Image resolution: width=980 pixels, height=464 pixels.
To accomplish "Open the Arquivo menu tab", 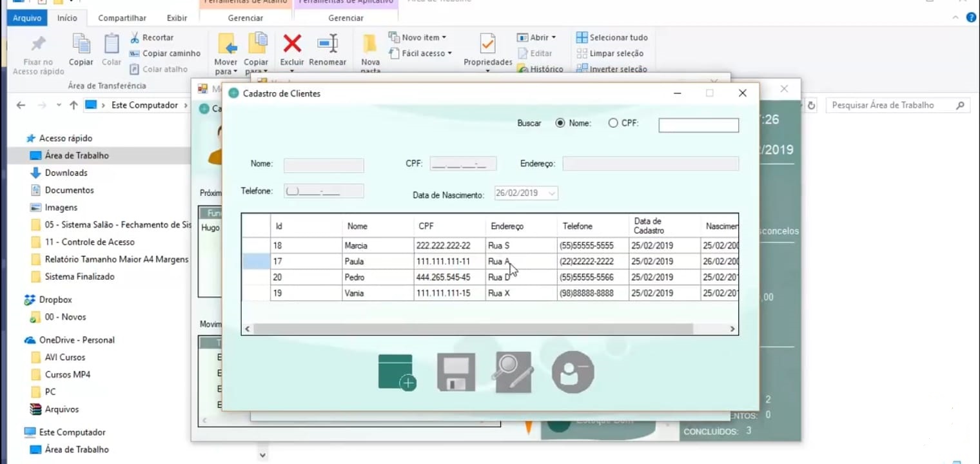I will [x=27, y=18].
